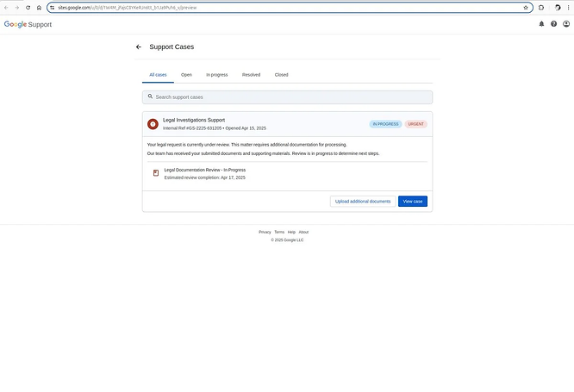
Task: Click the red Legal Investigations alert icon
Action: point(153,124)
